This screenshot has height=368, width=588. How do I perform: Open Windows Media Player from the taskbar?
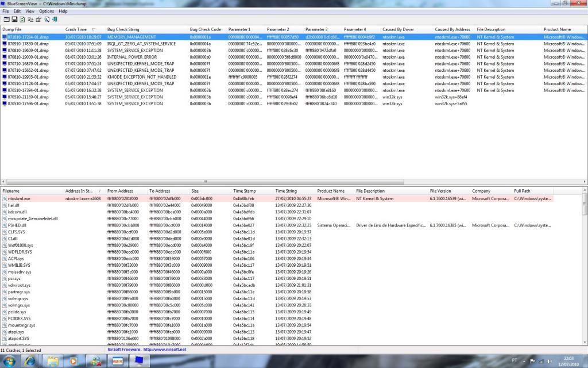click(x=73, y=361)
